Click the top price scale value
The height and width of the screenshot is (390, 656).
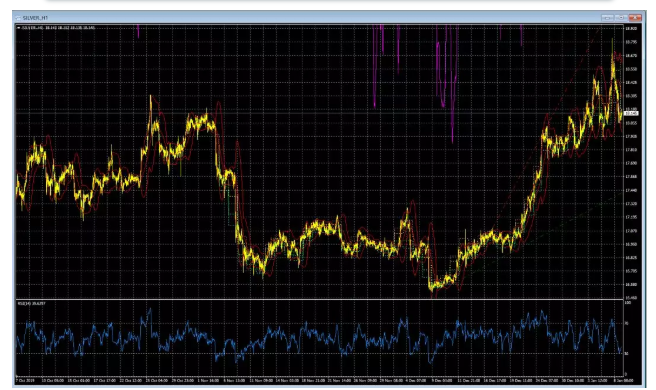pyautogui.click(x=631, y=28)
